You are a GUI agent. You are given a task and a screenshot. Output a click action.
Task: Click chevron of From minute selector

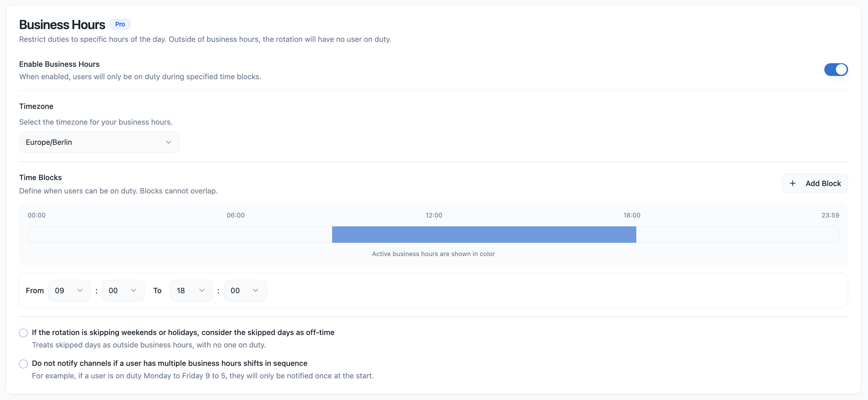(x=133, y=290)
